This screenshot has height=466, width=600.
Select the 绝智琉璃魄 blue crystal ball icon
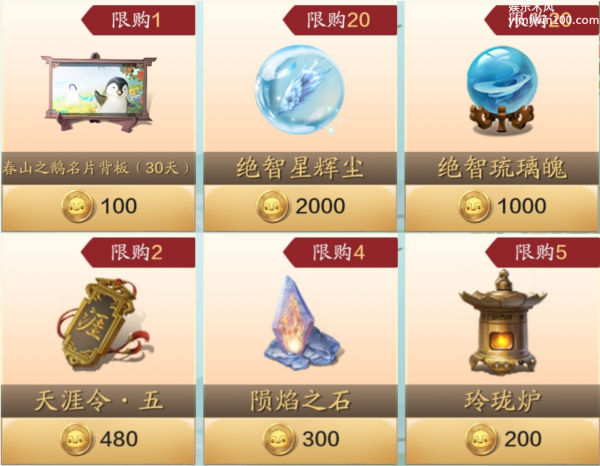tap(502, 90)
